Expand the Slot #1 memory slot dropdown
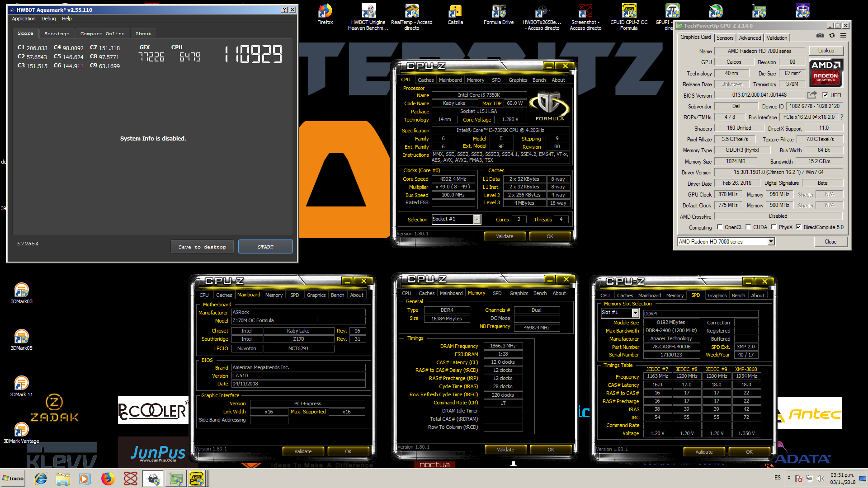 click(635, 313)
